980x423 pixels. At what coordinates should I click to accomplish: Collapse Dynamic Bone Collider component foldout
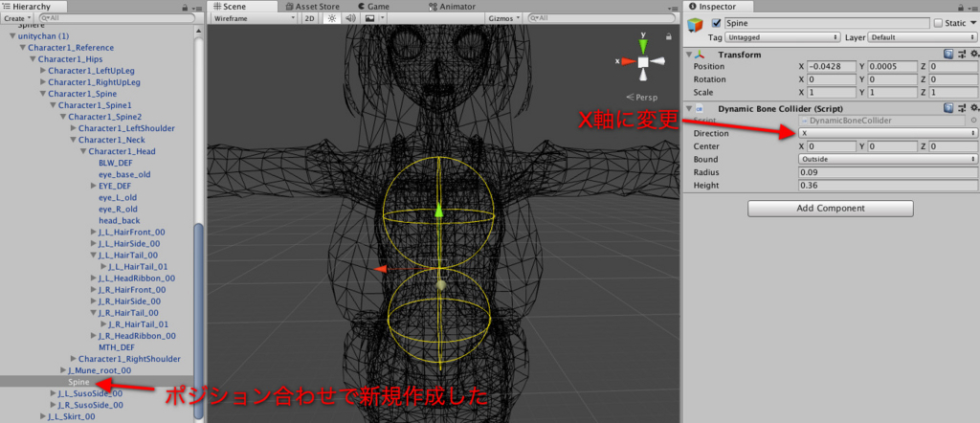point(689,109)
